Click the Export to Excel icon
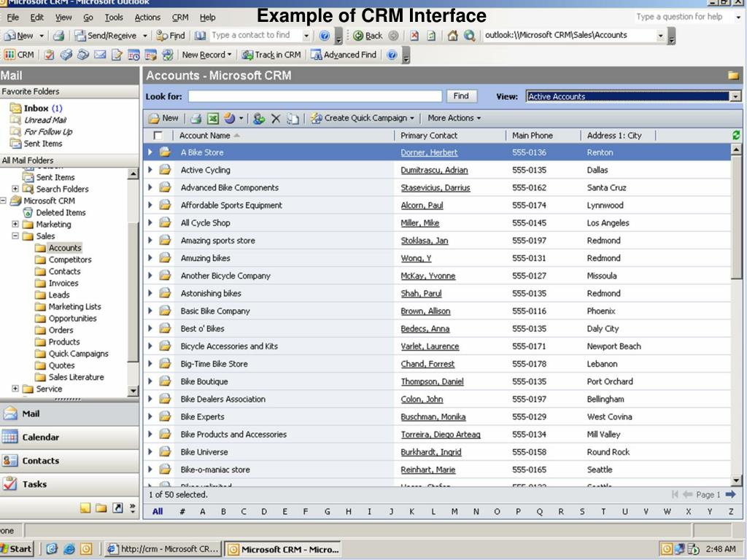Image resolution: width=747 pixels, height=560 pixels. (213, 118)
